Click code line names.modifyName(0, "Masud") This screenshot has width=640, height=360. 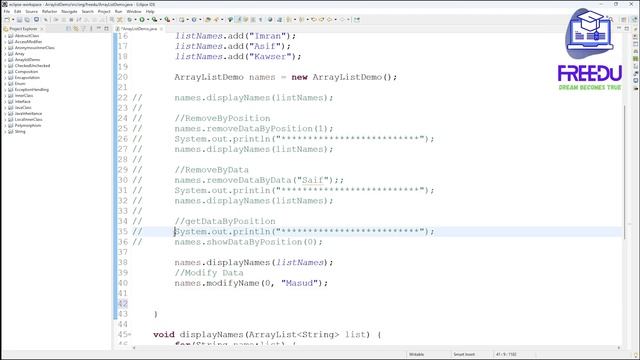point(251,283)
